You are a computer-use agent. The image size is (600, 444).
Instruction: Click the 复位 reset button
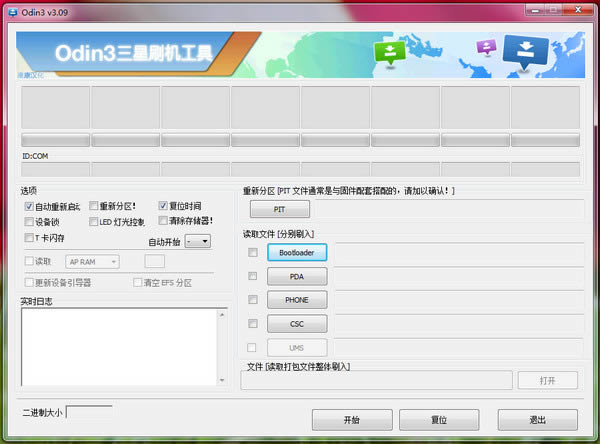pos(438,419)
